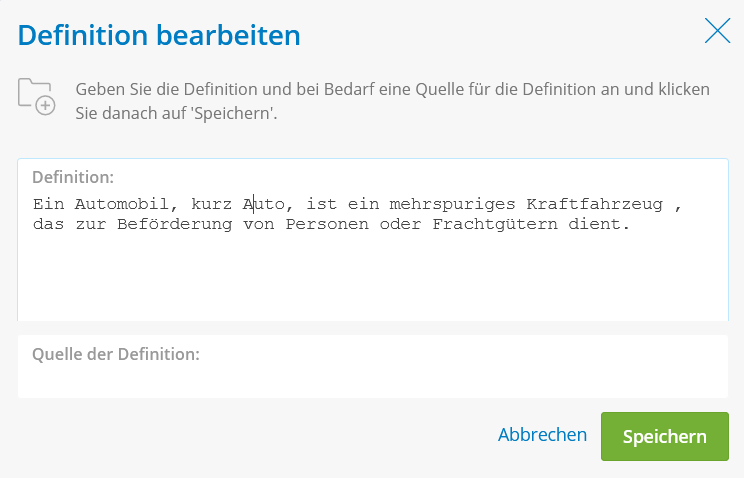Viewport: 744px width, 478px height.
Task: Cancel editing via Abbrechen
Action: 542,435
